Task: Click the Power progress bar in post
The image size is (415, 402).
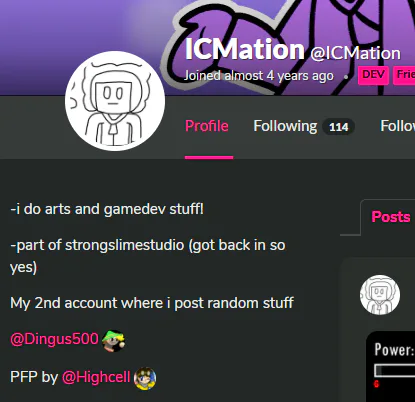Action: 395,371
